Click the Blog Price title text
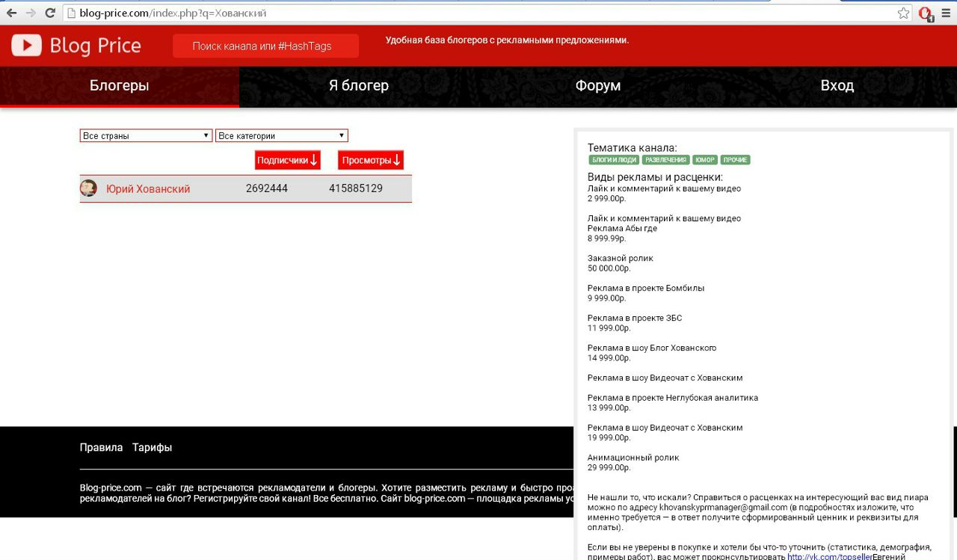 [x=96, y=46]
